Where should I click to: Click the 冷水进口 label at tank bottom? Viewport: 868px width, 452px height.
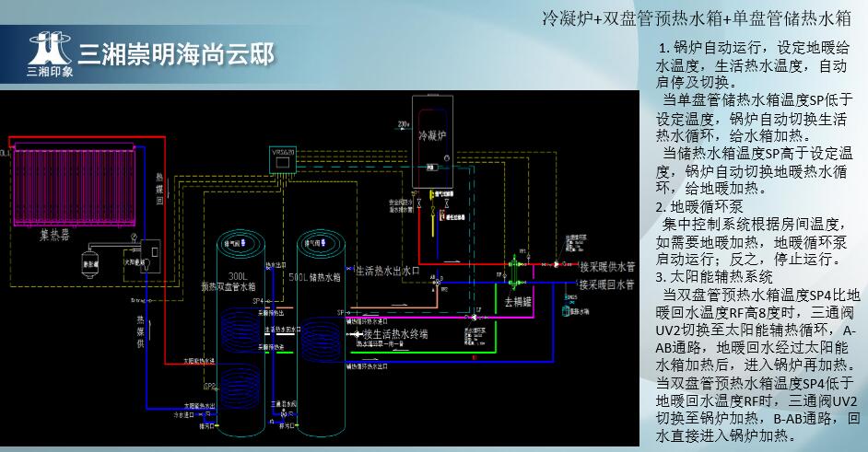pyautogui.click(x=184, y=414)
